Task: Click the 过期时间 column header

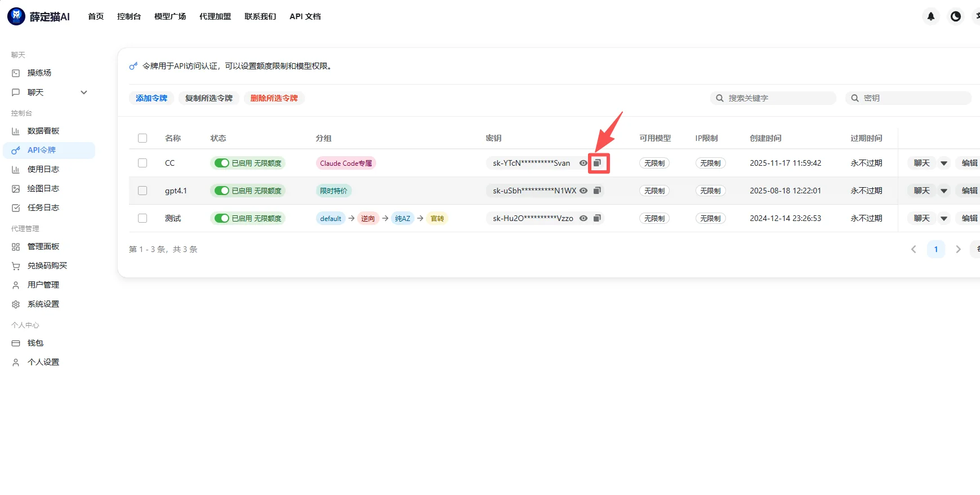Action: 866,138
